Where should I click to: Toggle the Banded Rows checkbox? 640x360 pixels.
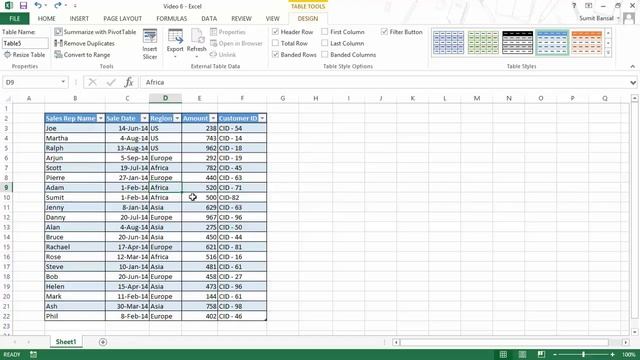click(276, 54)
